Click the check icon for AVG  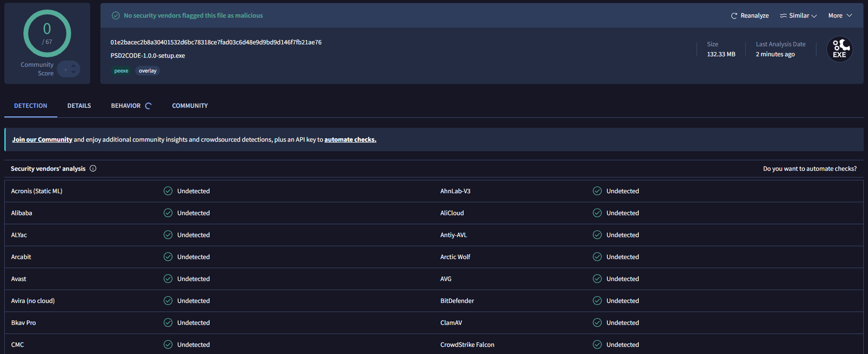tap(597, 279)
